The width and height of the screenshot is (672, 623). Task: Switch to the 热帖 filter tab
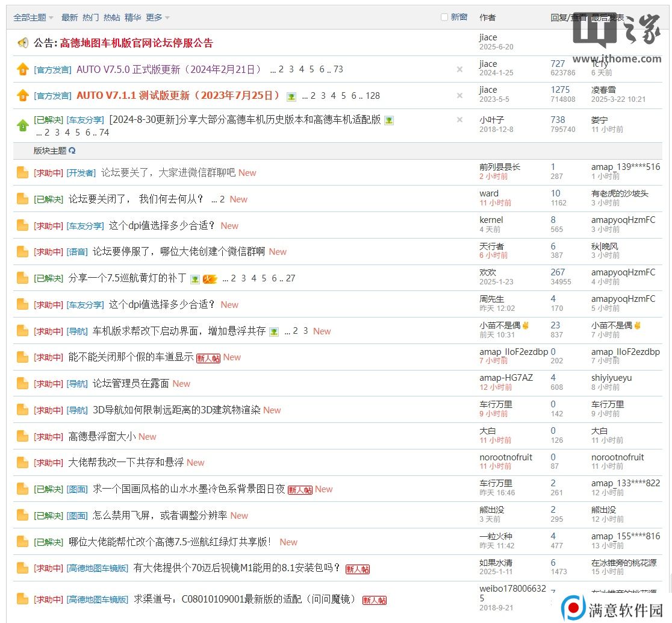(x=112, y=17)
